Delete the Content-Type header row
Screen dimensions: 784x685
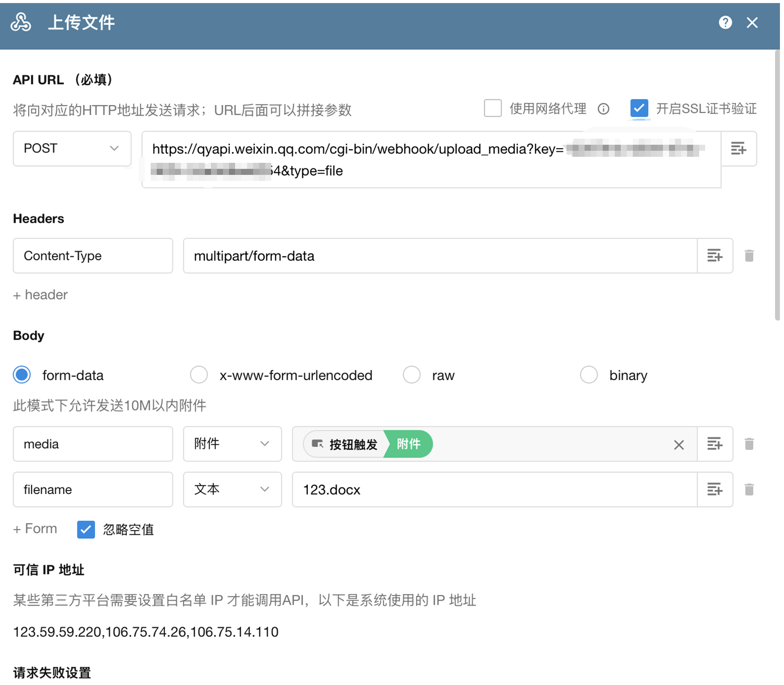coord(749,256)
